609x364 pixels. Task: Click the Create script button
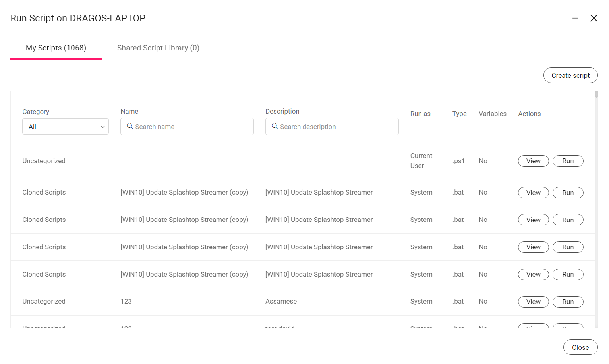tap(570, 75)
